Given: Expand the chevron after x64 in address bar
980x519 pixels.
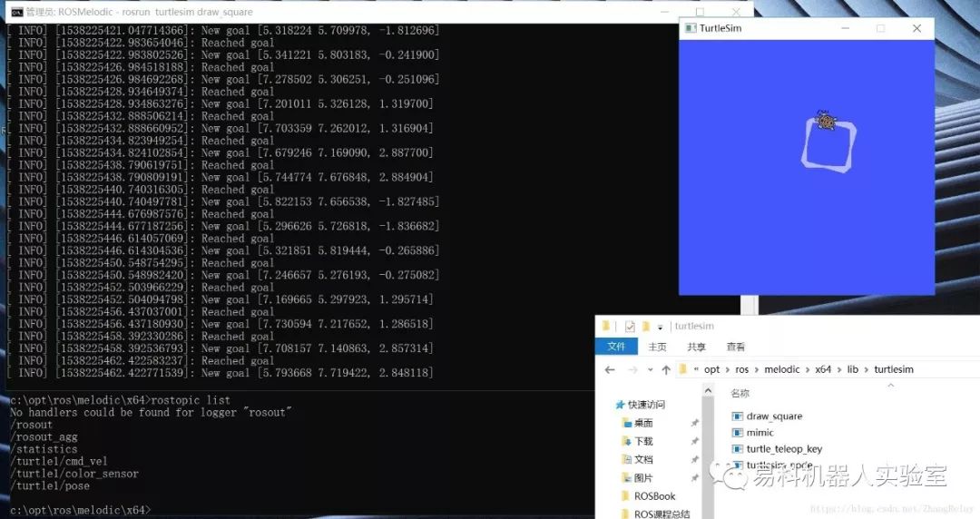Looking at the screenshot, I should (838, 369).
